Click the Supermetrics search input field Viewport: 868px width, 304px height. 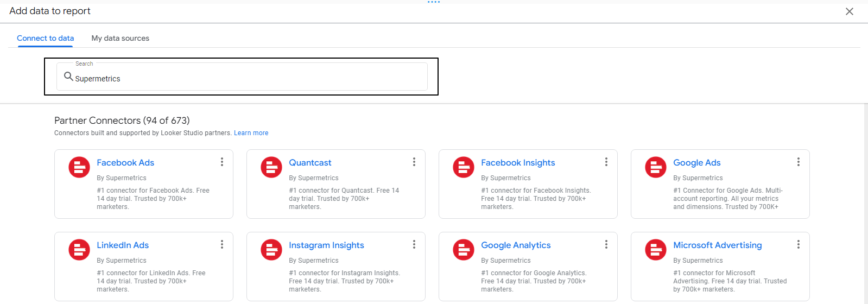pyautogui.click(x=242, y=77)
